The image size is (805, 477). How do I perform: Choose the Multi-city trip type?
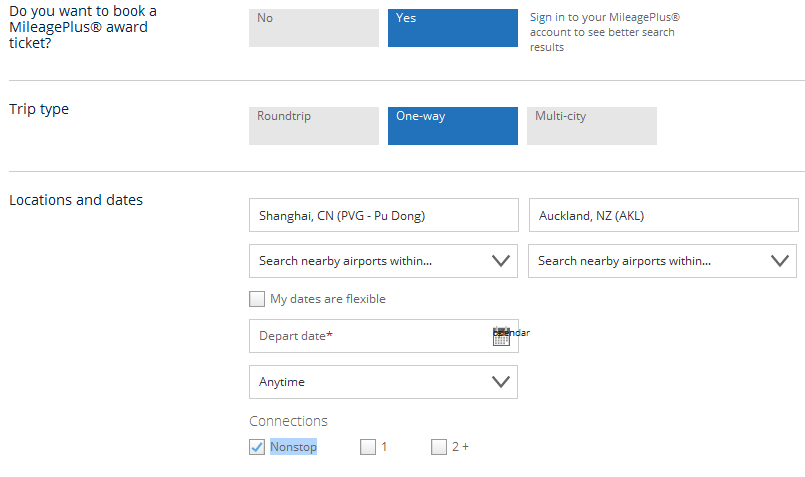click(591, 126)
